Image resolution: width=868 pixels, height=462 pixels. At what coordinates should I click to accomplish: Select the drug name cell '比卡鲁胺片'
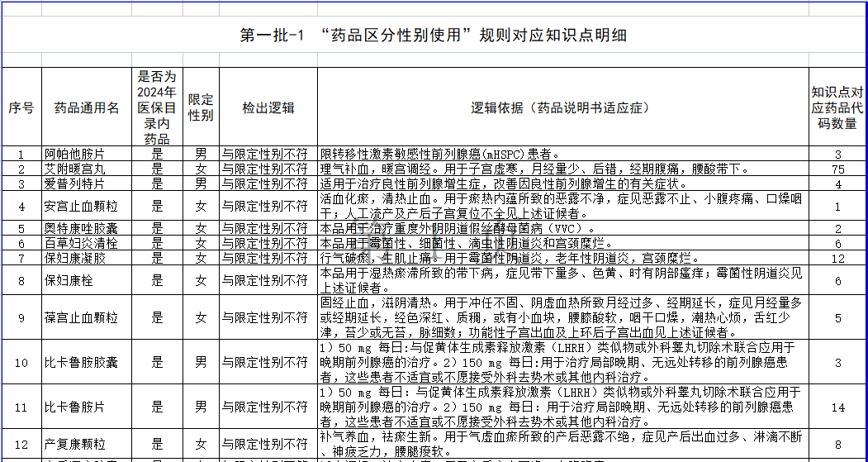(x=87, y=407)
